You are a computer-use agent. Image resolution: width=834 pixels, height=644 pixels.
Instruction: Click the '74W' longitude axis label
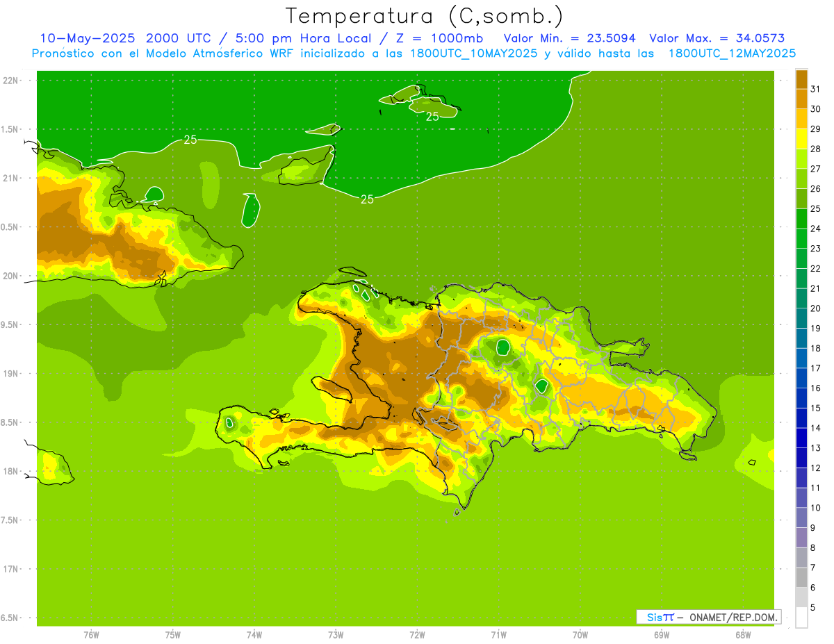(254, 635)
